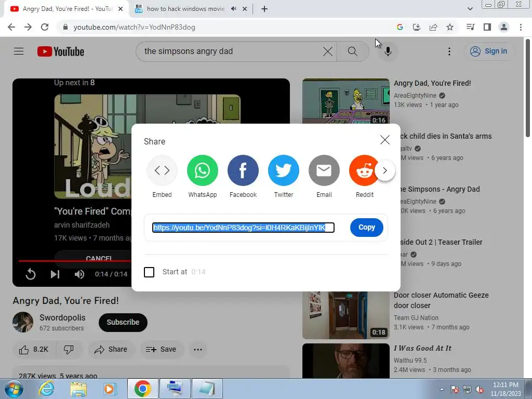Copy the video share link

[366, 228]
